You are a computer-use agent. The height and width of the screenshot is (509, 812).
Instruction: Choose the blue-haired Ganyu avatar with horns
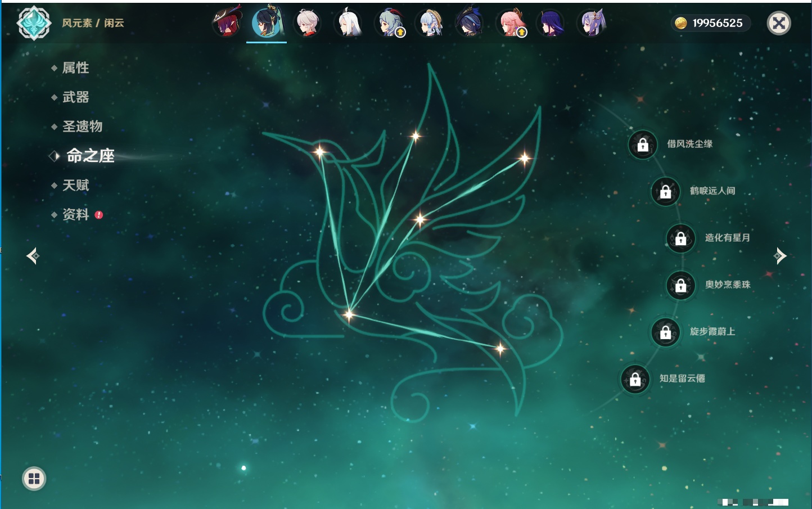point(389,22)
